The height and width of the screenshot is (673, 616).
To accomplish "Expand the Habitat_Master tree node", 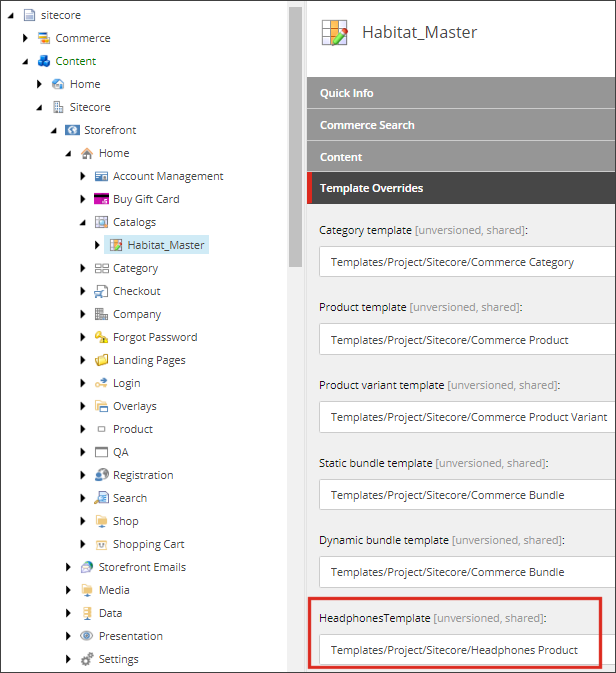I will [97, 245].
